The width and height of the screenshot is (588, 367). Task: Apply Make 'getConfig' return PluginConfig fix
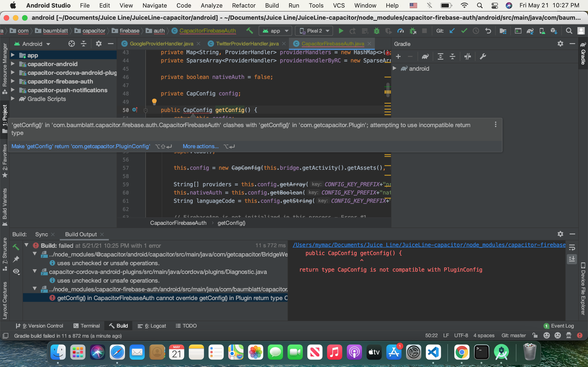coord(81,146)
